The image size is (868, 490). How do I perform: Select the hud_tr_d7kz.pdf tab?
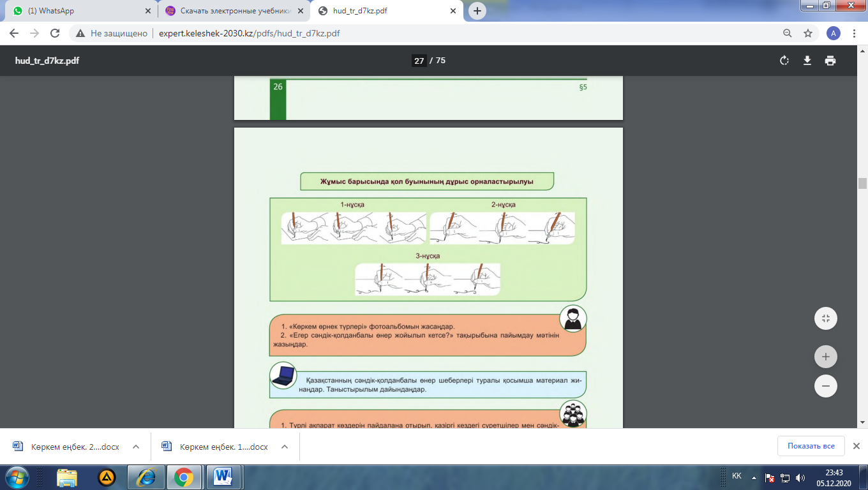[x=387, y=11]
